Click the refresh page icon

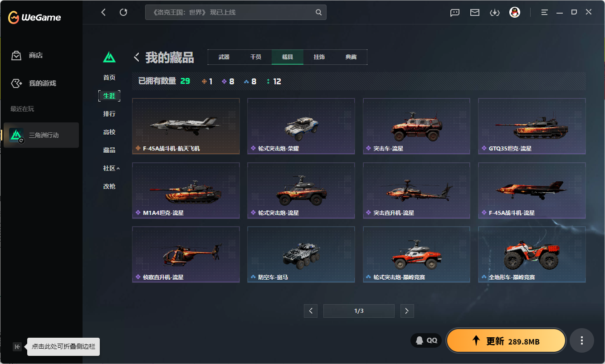tap(123, 12)
